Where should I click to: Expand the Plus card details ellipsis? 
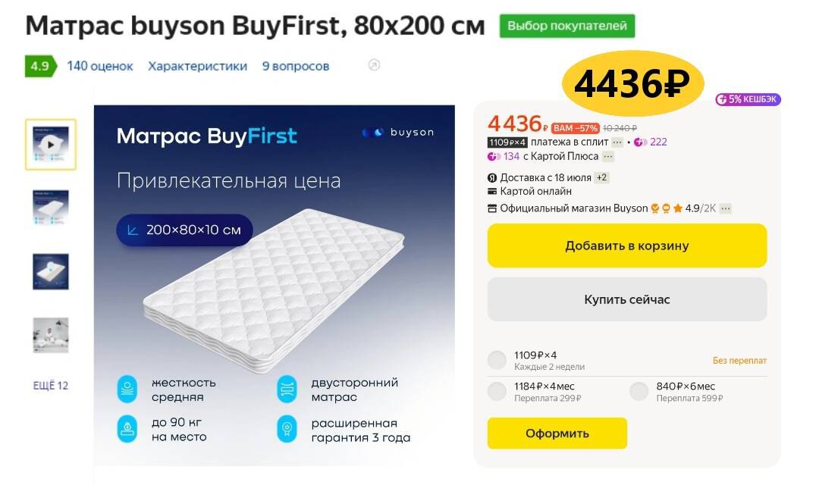tap(608, 156)
